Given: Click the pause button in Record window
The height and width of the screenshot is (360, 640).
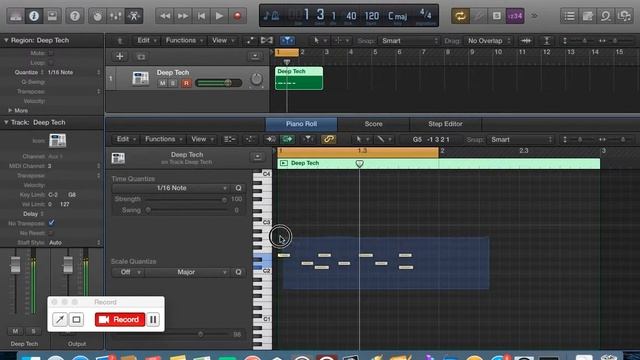Looking at the screenshot, I should point(153,319).
